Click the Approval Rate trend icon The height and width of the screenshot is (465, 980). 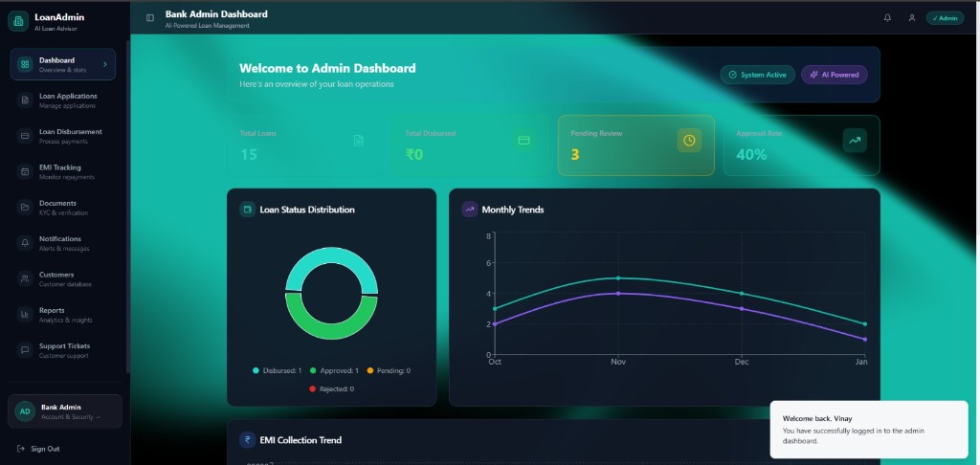click(x=855, y=141)
